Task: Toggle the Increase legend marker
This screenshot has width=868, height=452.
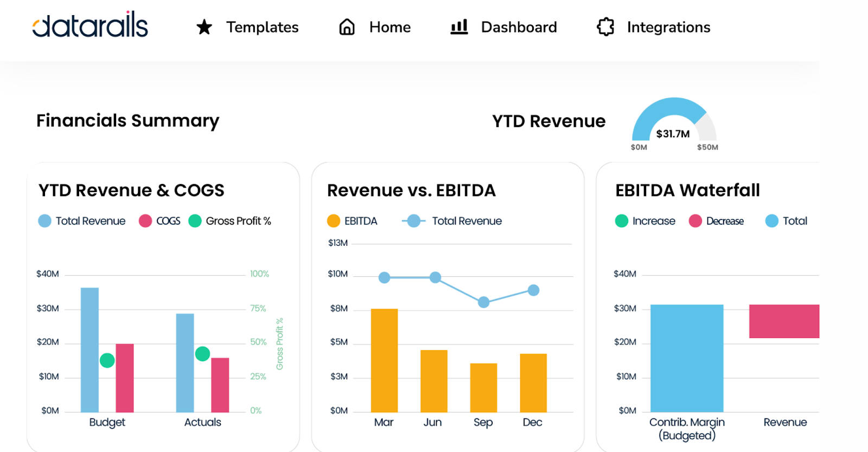Action: pos(622,221)
